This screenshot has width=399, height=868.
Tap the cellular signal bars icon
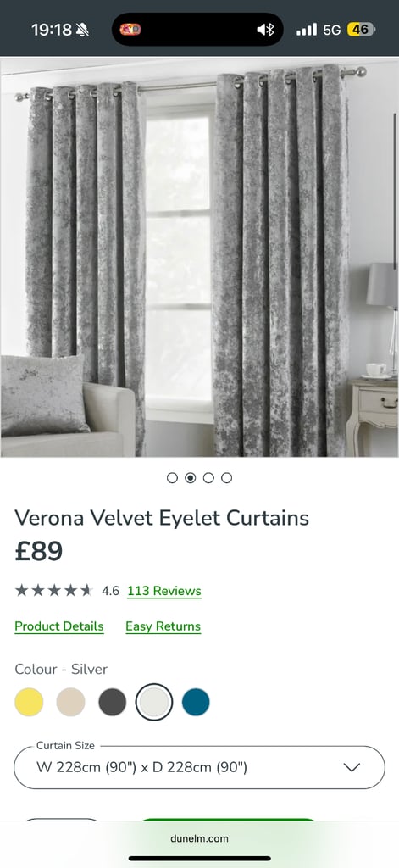point(307,30)
